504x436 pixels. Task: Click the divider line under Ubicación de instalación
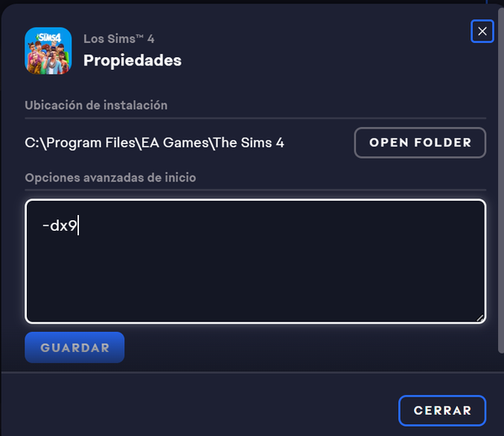255,118
